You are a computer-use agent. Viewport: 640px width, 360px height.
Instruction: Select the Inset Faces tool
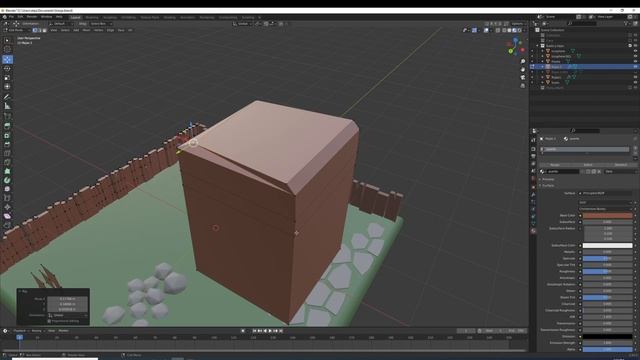pos(7,135)
